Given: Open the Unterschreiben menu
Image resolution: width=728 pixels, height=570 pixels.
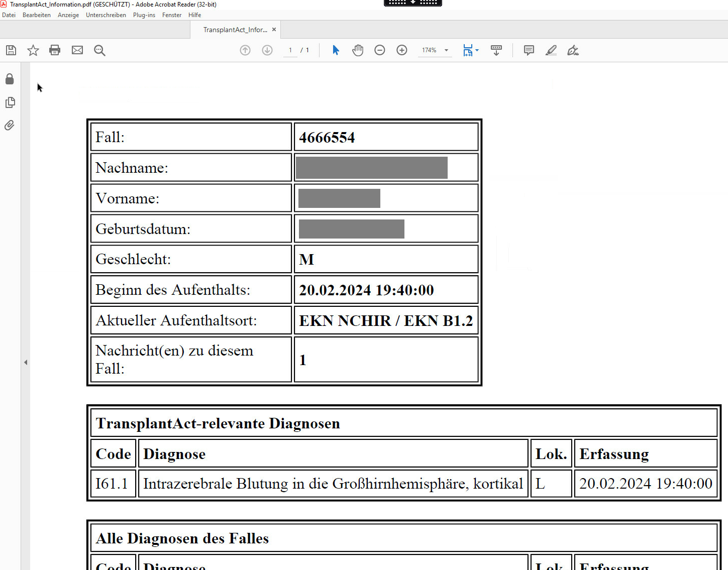Looking at the screenshot, I should coord(106,15).
